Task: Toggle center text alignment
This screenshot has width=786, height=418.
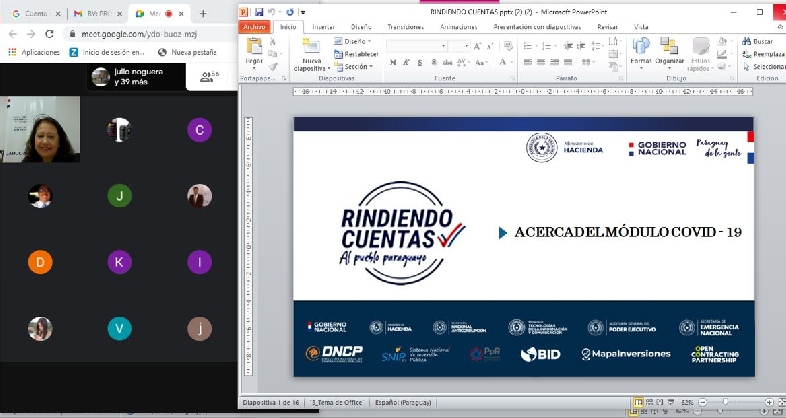Action: (541, 62)
